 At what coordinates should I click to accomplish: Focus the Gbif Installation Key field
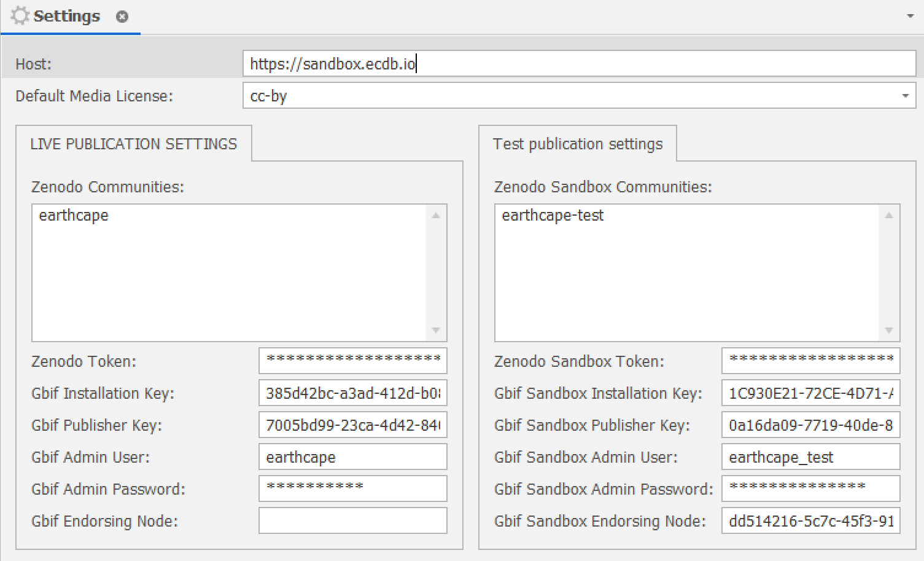pyautogui.click(x=353, y=393)
